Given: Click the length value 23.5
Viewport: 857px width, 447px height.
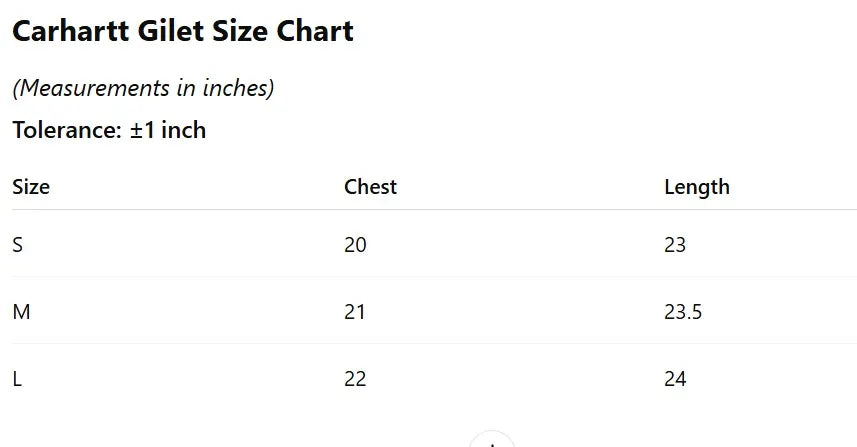Looking at the screenshot, I should (x=683, y=312).
